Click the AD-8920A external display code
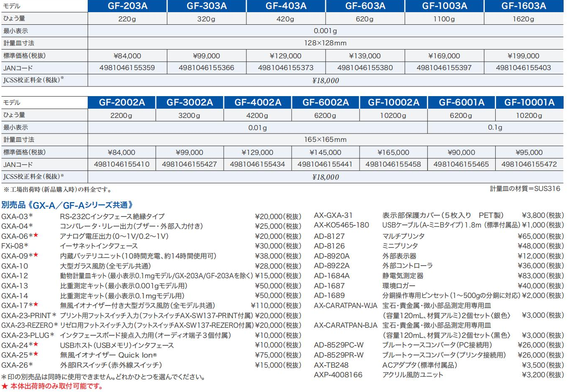The height and width of the screenshot is (392, 572). pyautogui.click(x=332, y=256)
